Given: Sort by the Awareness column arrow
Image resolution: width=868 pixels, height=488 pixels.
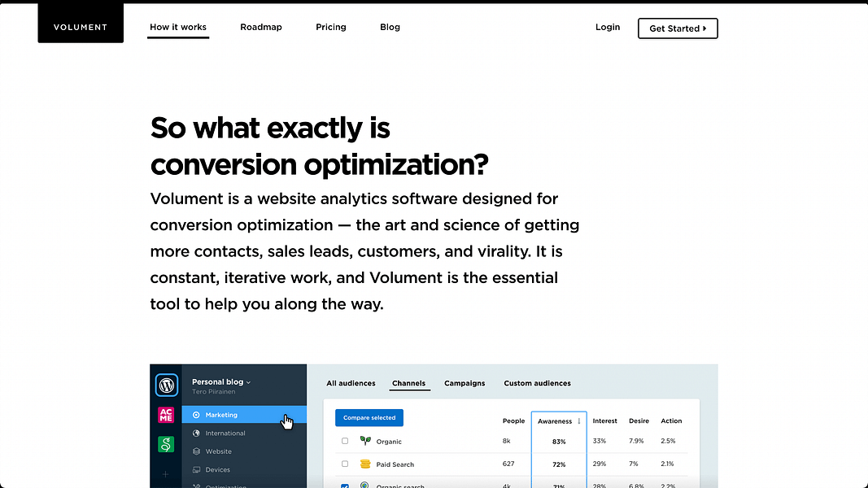Looking at the screenshot, I should coord(579,421).
